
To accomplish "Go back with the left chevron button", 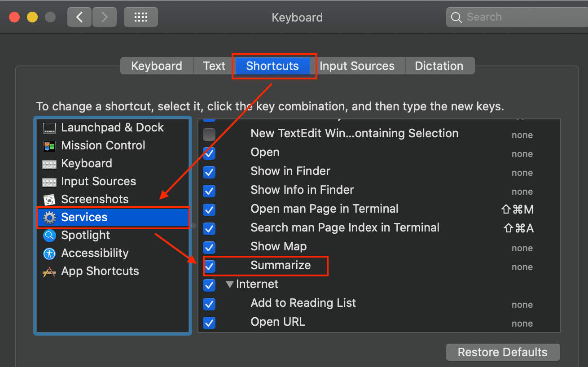I will 79,17.
